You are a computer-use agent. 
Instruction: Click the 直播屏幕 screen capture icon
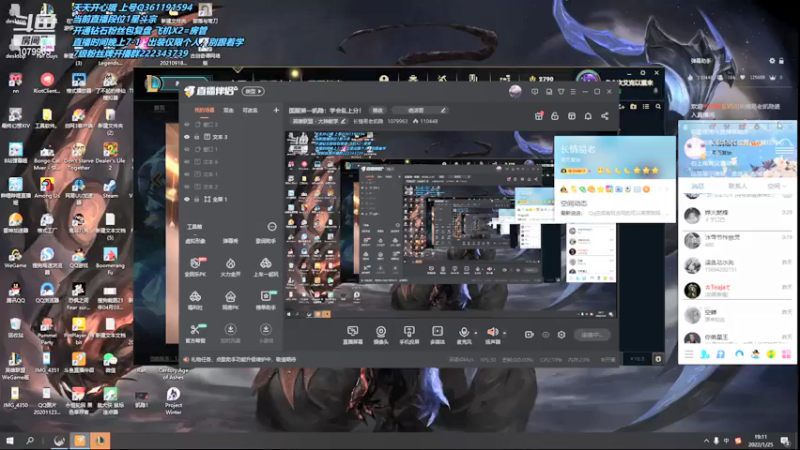(x=353, y=331)
